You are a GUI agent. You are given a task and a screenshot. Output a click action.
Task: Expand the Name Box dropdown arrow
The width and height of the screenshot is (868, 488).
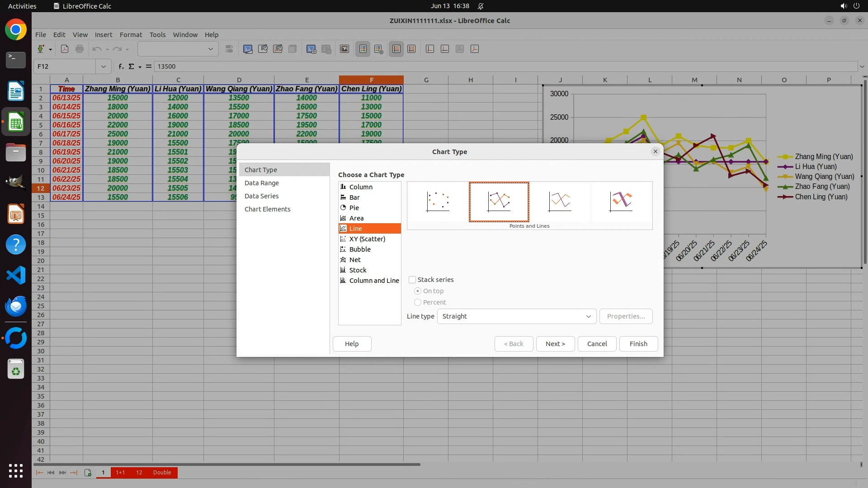pos(104,66)
